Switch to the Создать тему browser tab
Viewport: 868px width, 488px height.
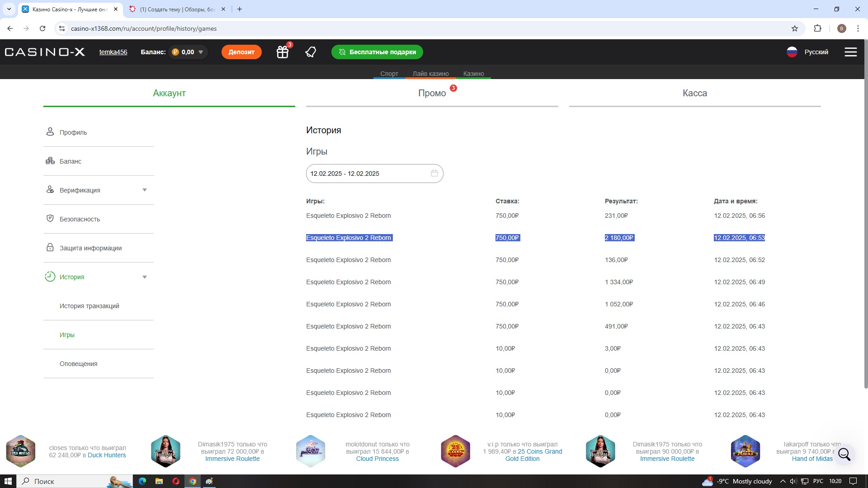pyautogui.click(x=177, y=9)
